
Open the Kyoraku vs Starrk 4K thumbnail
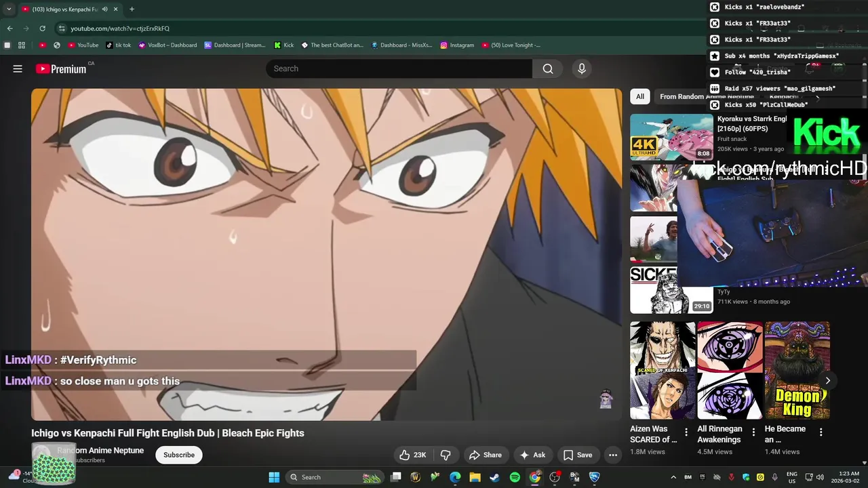(671, 136)
